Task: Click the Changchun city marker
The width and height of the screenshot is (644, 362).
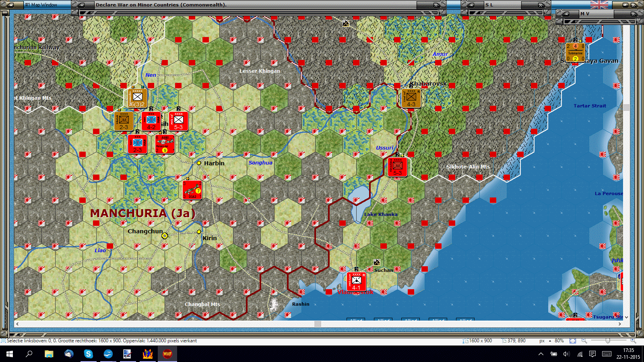Action: pyautogui.click(x=165, y=236)
